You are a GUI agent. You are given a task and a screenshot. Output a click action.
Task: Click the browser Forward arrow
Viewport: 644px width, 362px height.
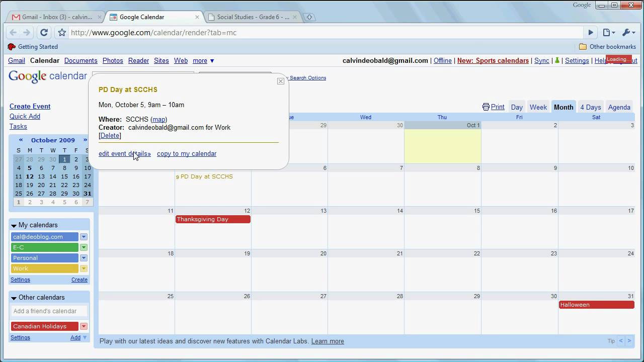(27, 33)
